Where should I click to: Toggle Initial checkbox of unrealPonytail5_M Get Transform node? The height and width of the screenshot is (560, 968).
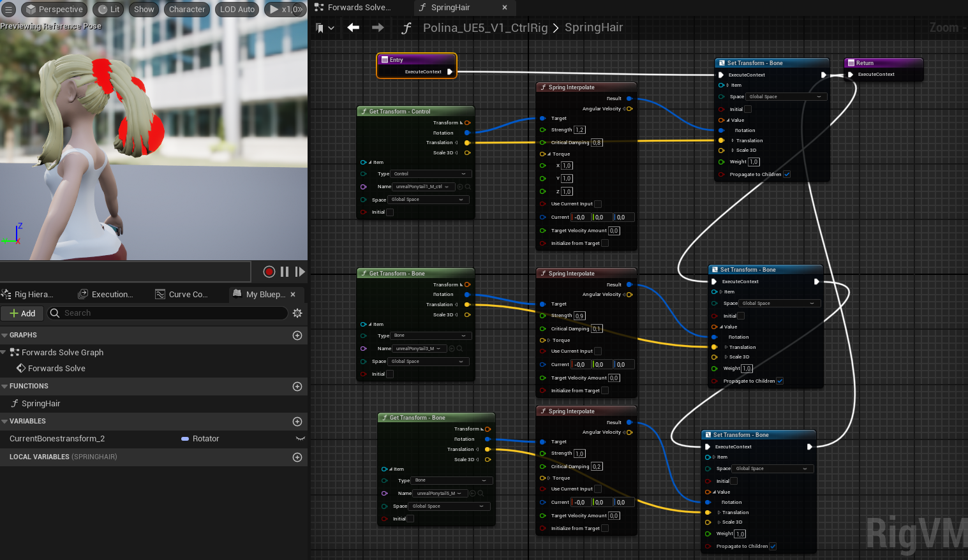click(410, 519)
